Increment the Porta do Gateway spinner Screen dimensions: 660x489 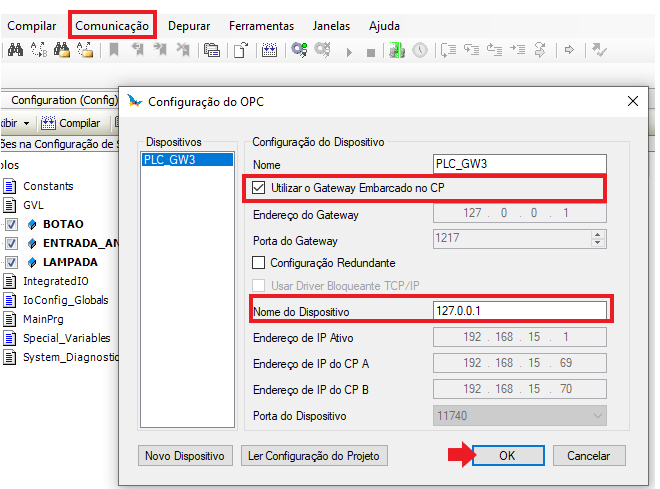click(599, 235)
